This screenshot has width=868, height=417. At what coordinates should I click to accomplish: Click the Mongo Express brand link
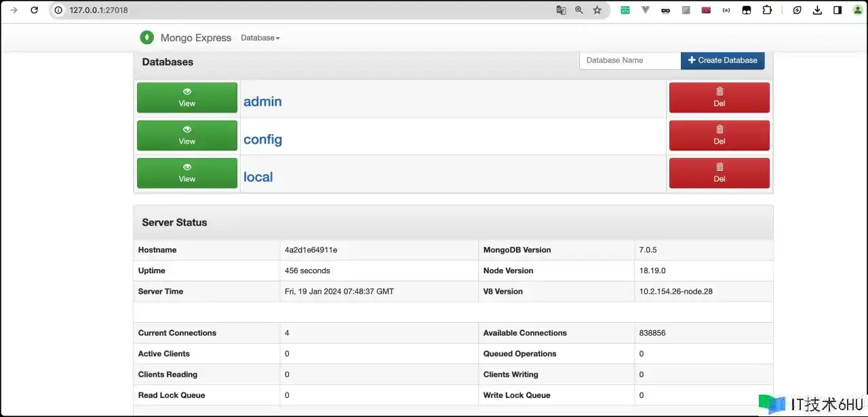tap(196, 38)
